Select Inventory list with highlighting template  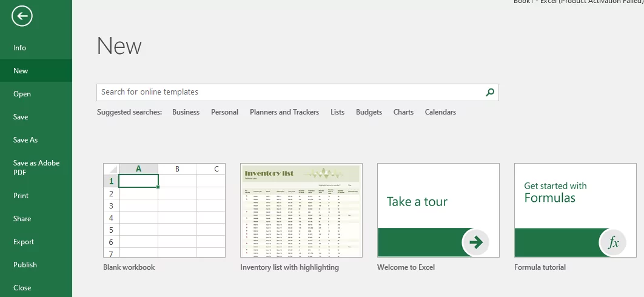(x=301, y=210)
